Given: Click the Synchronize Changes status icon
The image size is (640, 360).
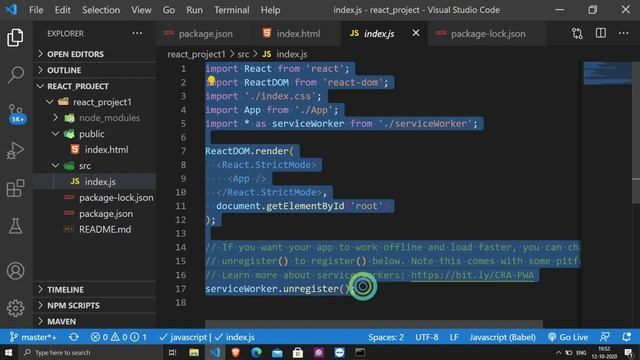Looking at the screenshot, I should coord(74,337).
